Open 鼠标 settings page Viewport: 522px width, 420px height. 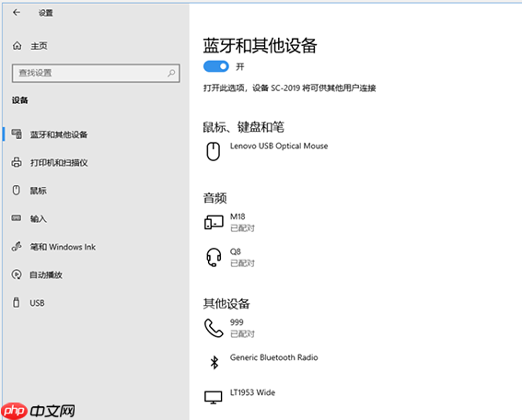pyautogui.click(x=39, y=191)
